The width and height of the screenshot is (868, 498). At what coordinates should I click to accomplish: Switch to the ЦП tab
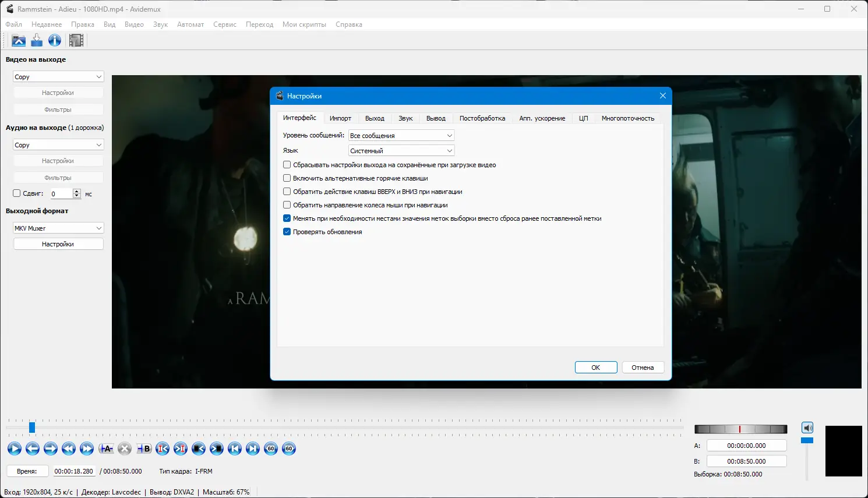(583, 118)
